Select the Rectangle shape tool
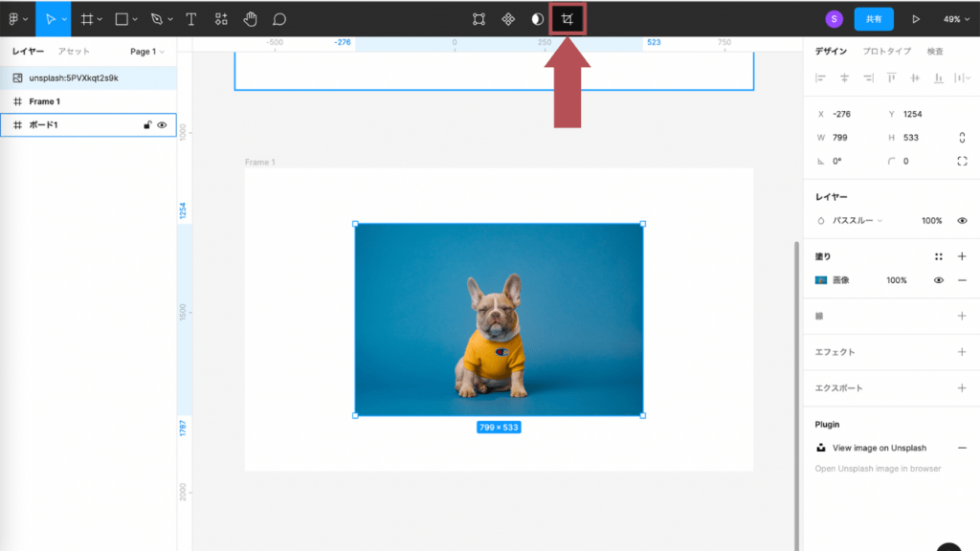 [122, 19]
